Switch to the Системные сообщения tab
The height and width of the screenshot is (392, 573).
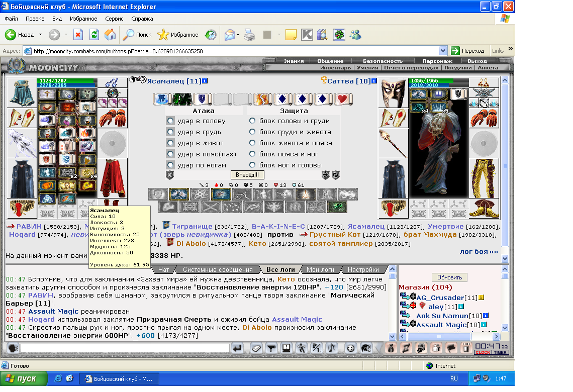[218, 269]
